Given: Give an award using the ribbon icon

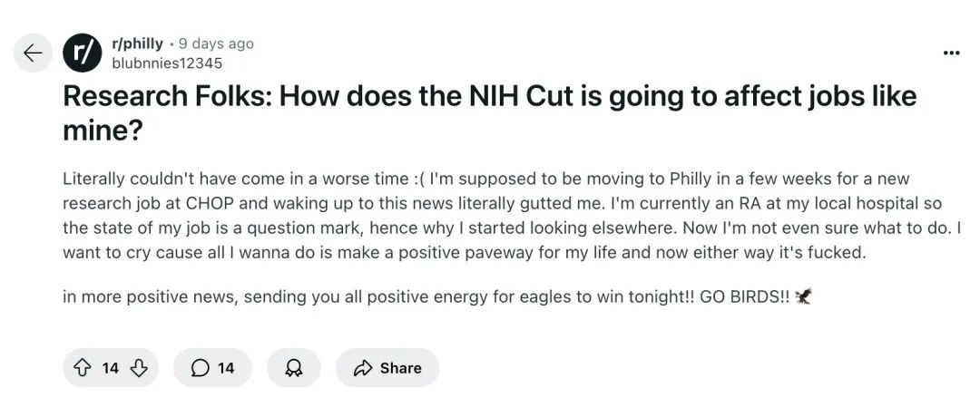Looking at the screenshot, I should pos(293,368).
